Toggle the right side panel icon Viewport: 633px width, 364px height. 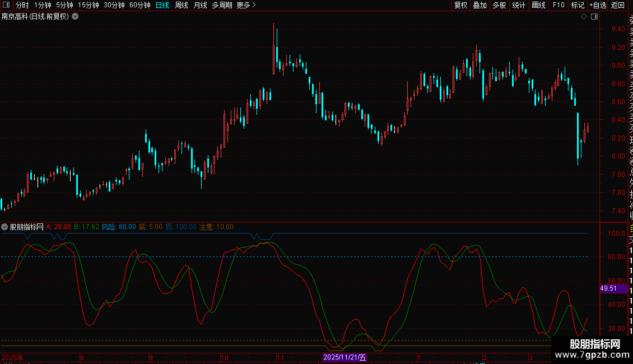594,17
